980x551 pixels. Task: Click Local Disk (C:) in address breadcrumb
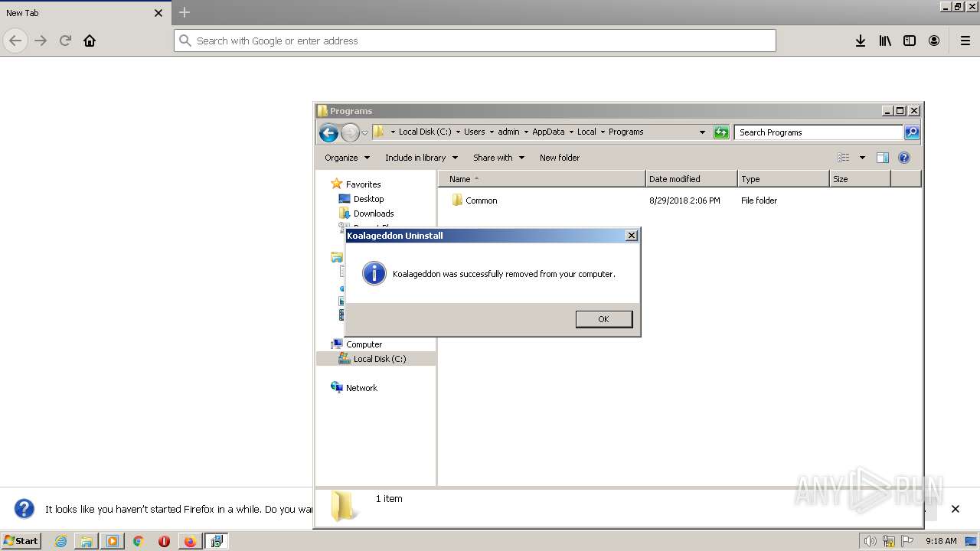click(425, 132)
